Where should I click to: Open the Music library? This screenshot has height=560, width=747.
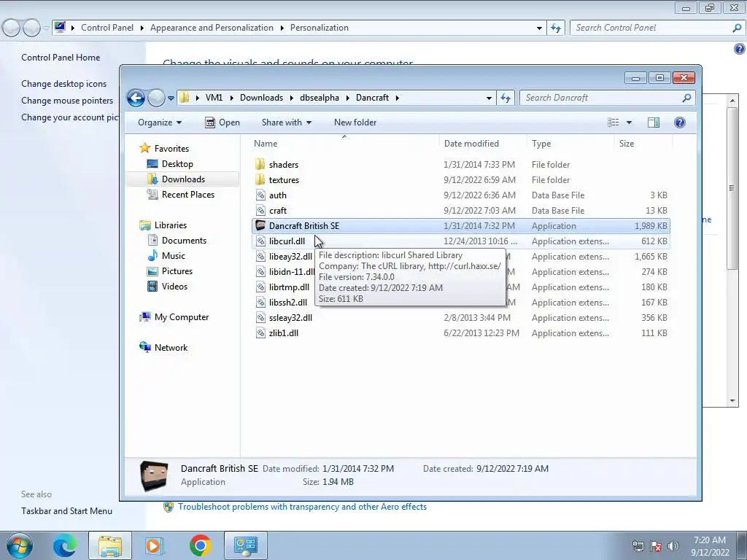[x=174, y=256]
